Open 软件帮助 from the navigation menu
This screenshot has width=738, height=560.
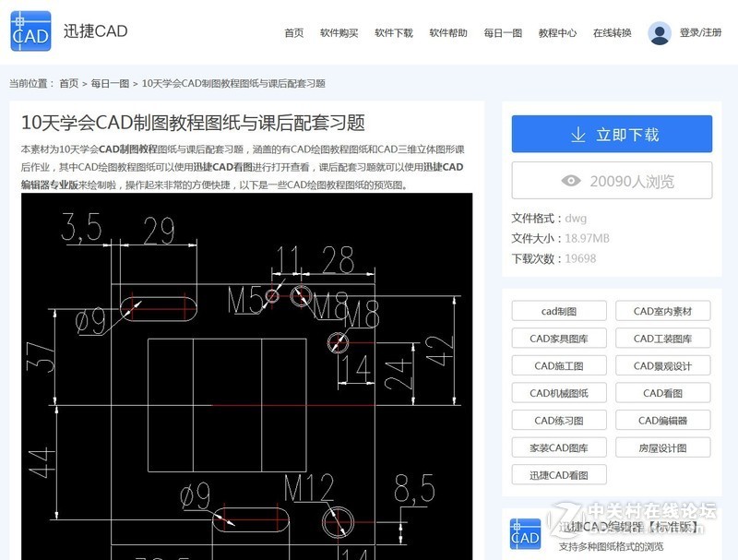pyautogui.click(x=449, y=33)
